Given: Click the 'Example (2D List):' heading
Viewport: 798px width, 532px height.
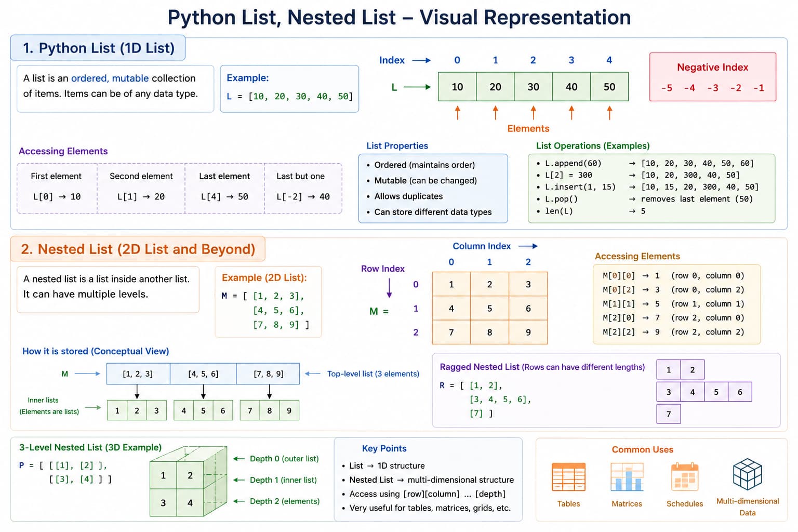Looking at the screenshot, I should (264, 278).
